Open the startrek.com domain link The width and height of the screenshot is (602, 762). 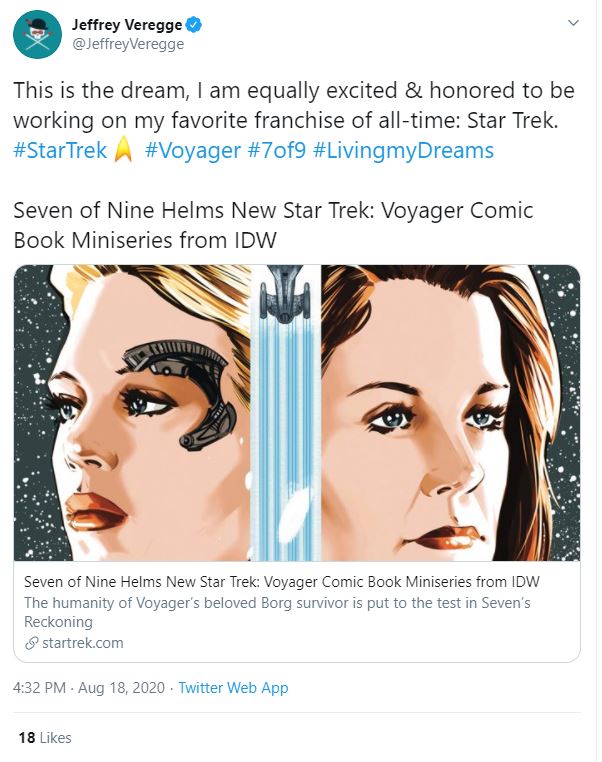(83, 643)
